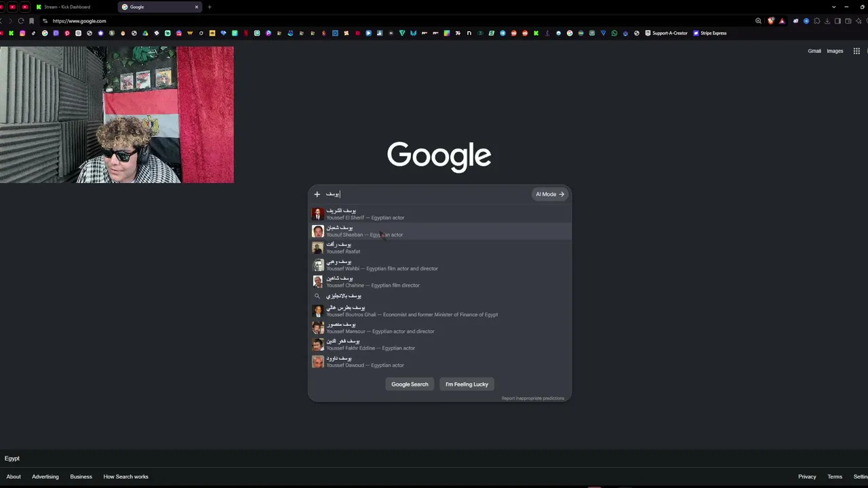Image resolution: width=868 pixels, height=488 pixels.
Task: Open Brave Rewards triangle icon
Action: click(x=782, y=21)
